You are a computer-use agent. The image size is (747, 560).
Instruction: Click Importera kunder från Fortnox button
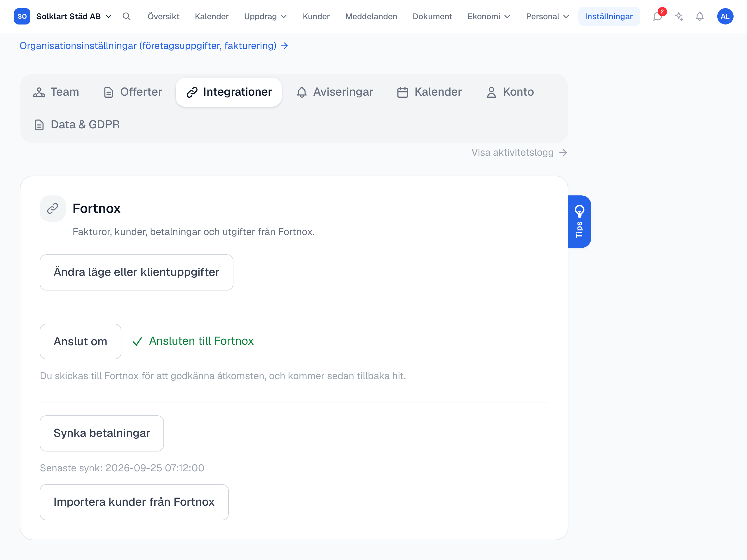coord(134,502)
